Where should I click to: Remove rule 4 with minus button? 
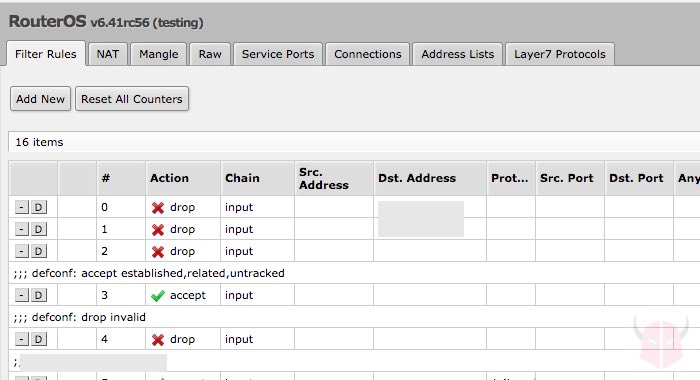[x=21, y=339]
